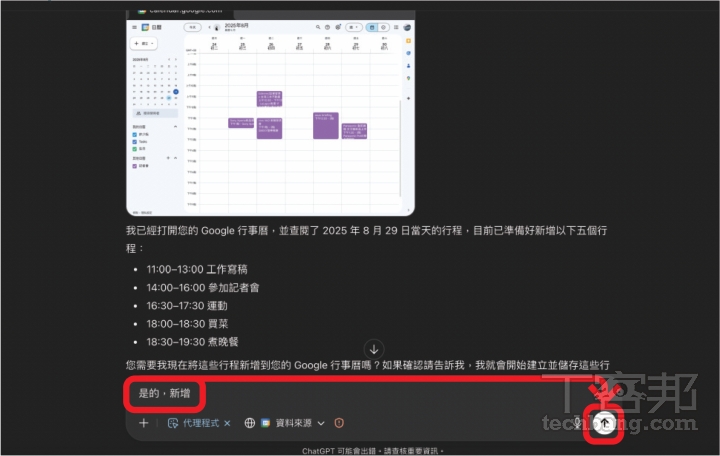Open the Google Calendar screenshot thumbnail
This screenshot has width=720, height=456.
[x=270, y=113]
